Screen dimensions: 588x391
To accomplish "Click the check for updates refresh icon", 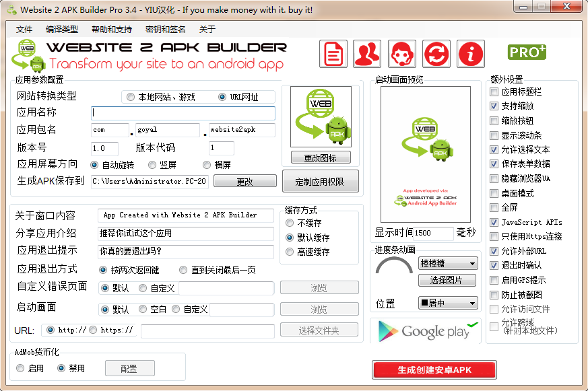I will (435, 54).
